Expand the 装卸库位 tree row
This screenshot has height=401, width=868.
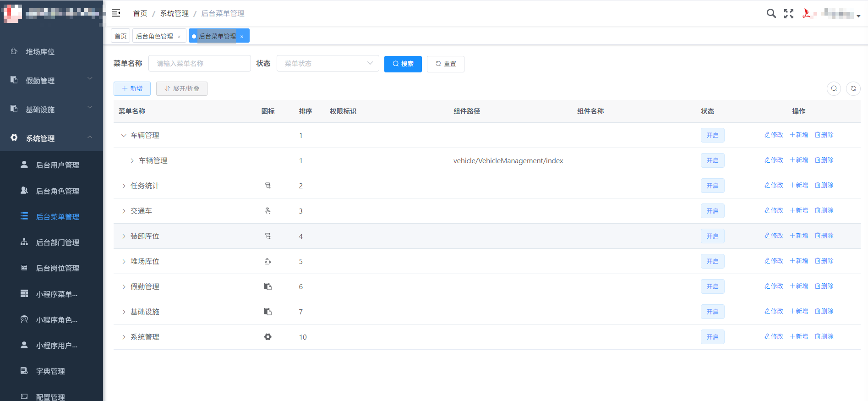click(124, 236)
